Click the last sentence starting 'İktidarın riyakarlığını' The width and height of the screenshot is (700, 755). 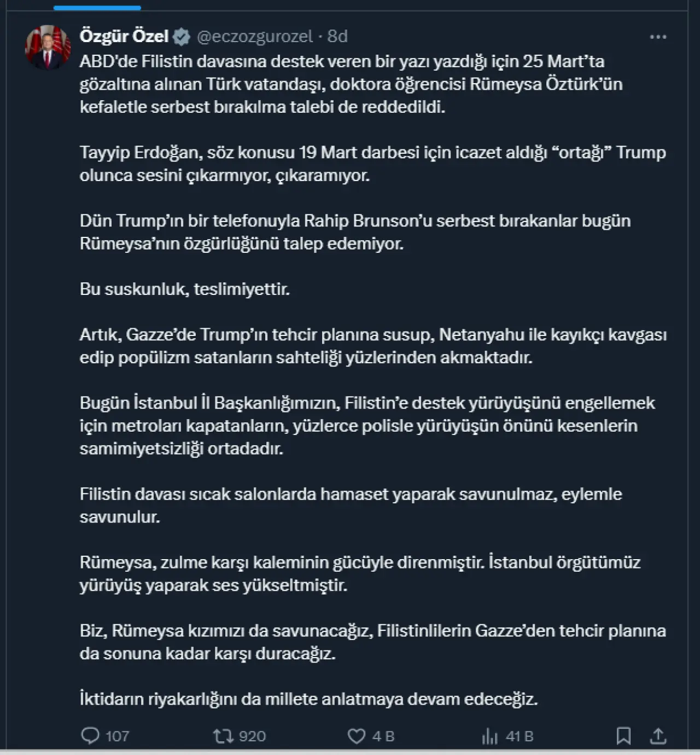pos(309,699)
